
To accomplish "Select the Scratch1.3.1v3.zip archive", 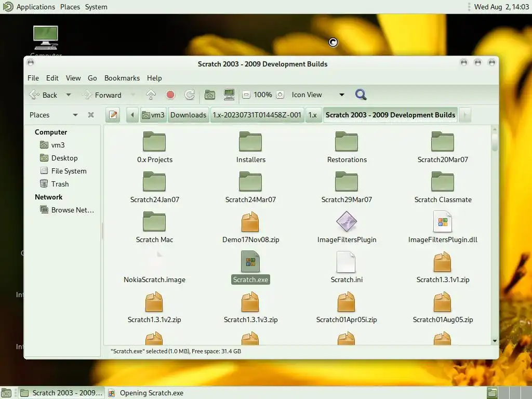I will 250,308.
